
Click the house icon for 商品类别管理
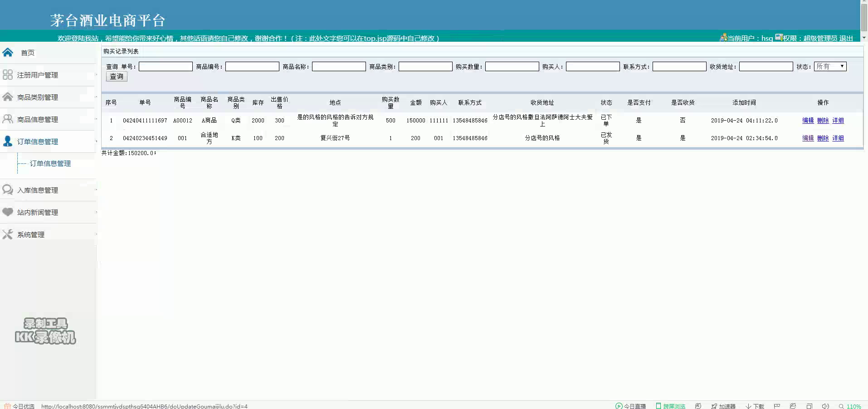click(x=8, y=97)
